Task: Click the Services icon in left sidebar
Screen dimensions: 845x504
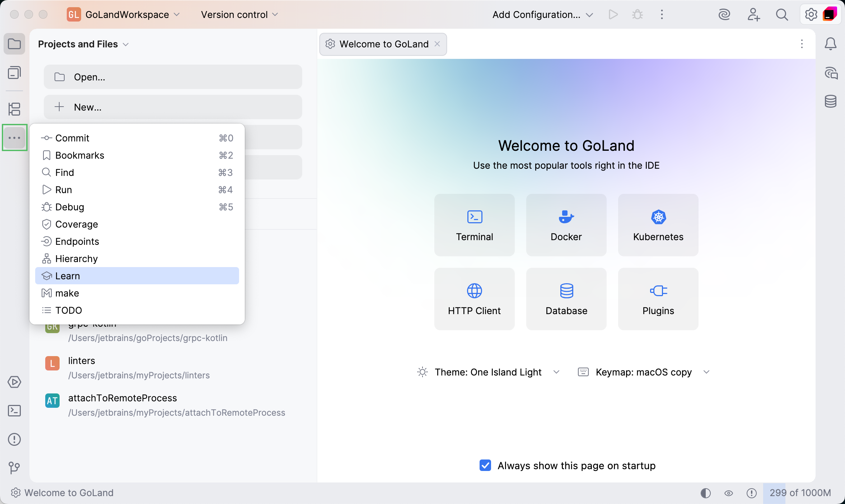Action: pos(14,382)
